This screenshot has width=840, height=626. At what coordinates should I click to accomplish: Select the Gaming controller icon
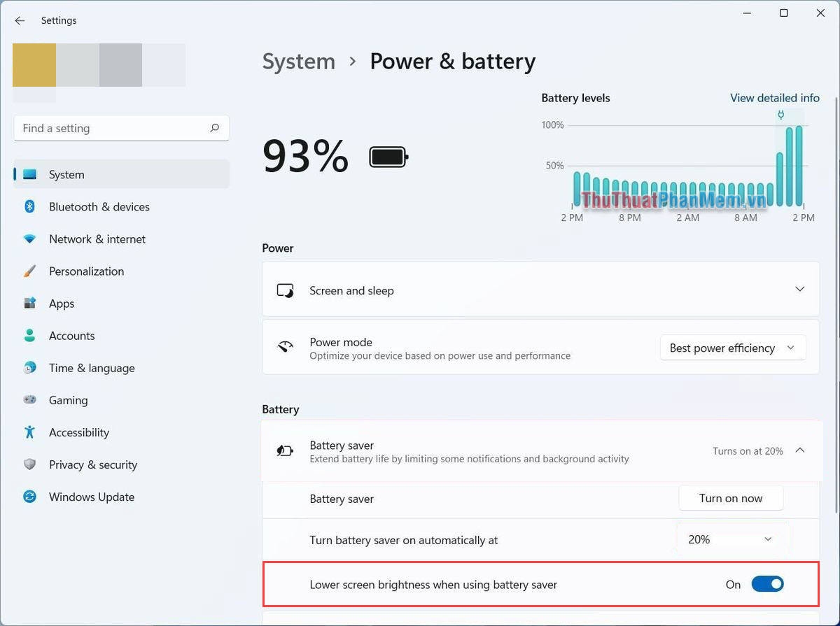coord(29,399)
